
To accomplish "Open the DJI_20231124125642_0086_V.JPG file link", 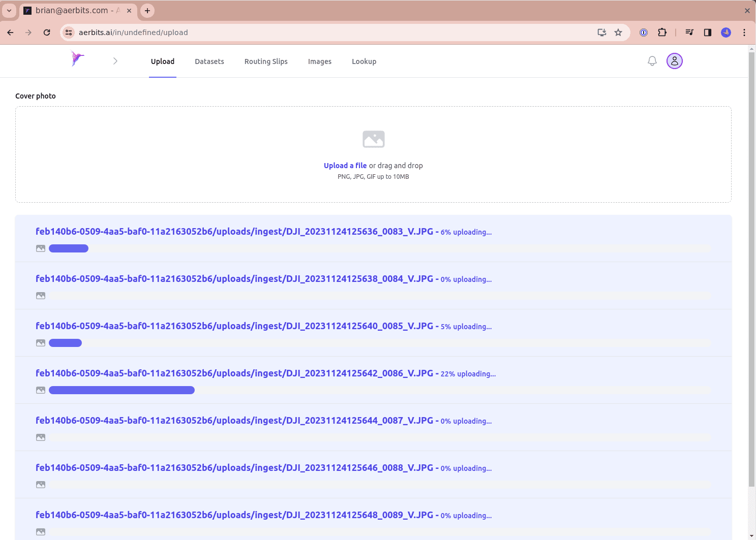I will point(235,373).
